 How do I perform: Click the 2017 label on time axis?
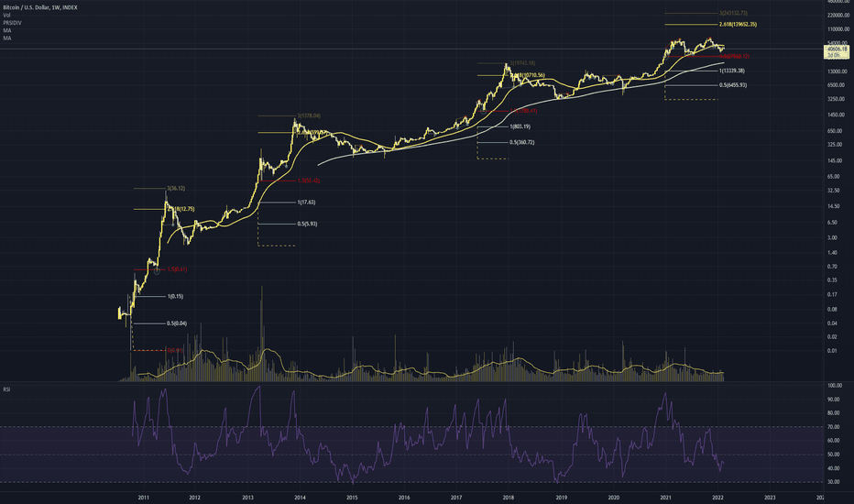point(456,498)
